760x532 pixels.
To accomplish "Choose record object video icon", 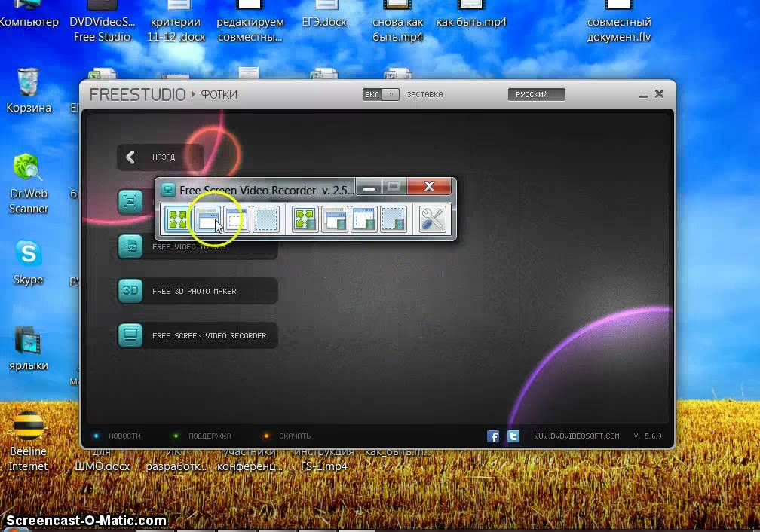I will click(364, 219).
